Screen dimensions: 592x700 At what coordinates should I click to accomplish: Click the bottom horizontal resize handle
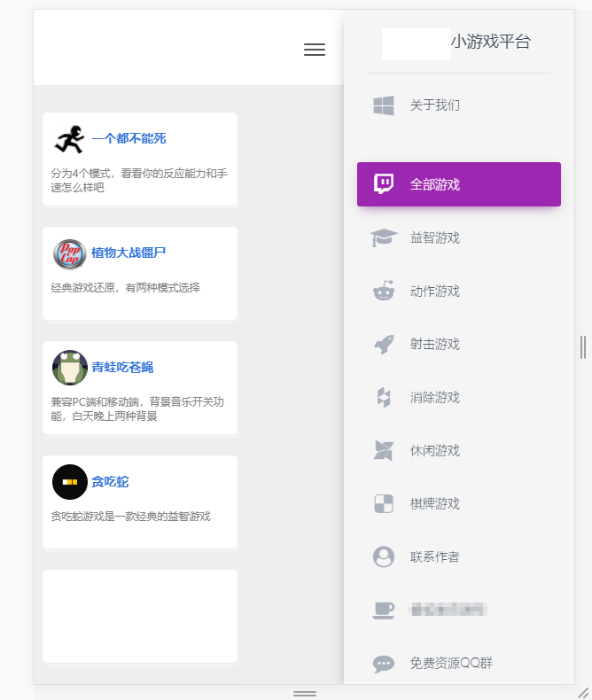[305, 693]
